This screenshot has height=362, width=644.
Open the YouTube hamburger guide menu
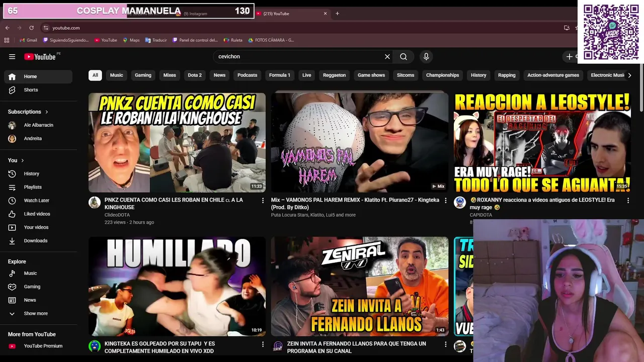12,57
